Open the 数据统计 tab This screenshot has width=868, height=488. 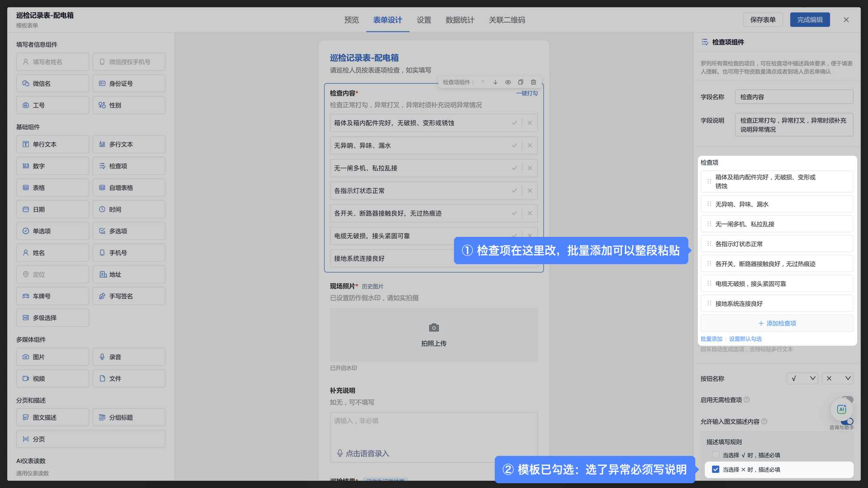click(x=460, y=20)
